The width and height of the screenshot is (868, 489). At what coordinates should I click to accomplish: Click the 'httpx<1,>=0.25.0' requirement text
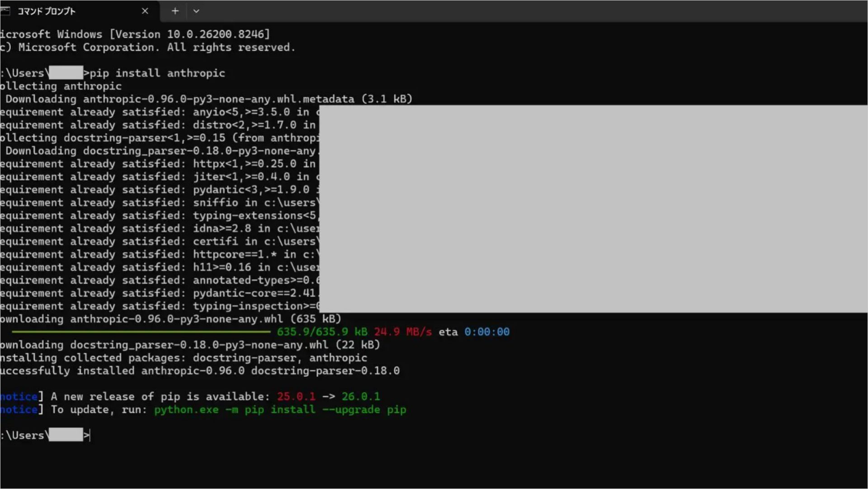pos(245,164)
